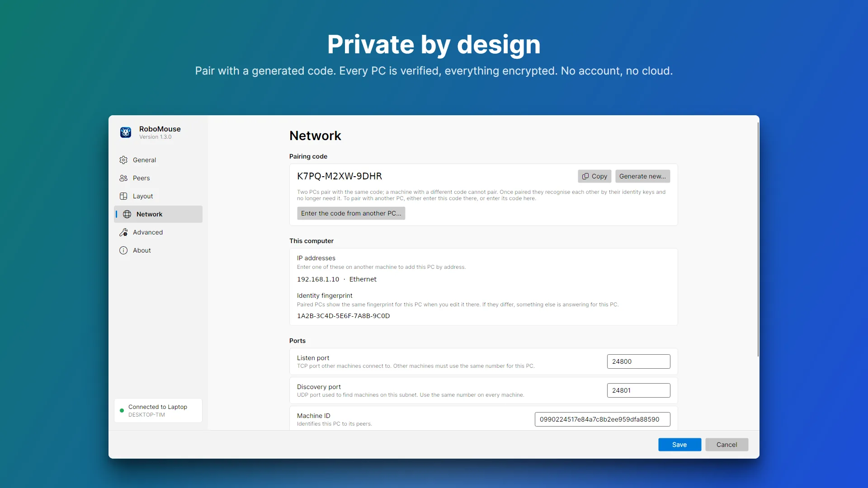
Task: Save the network settings
Action: 679,445
